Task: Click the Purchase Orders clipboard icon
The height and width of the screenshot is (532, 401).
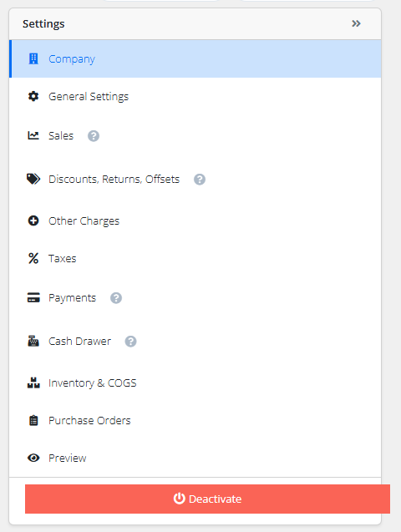Action: click(x=33, y=420)
